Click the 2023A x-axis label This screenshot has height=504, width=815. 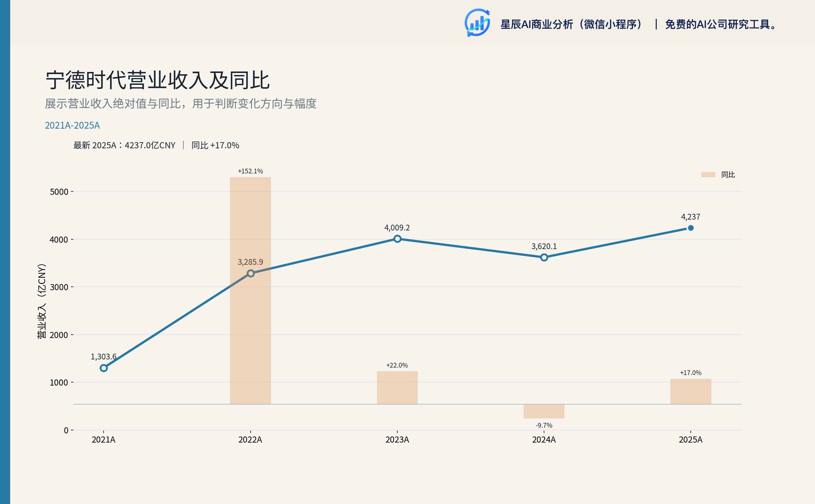(397, 440)
